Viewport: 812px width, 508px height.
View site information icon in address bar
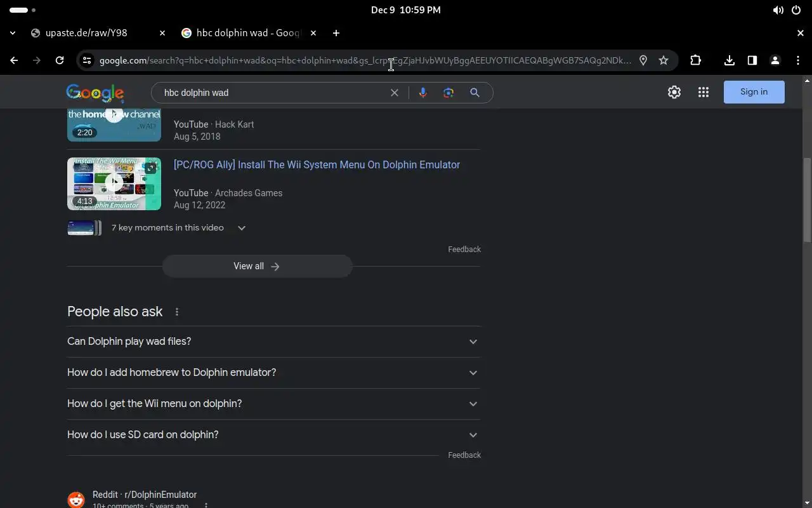87,60
